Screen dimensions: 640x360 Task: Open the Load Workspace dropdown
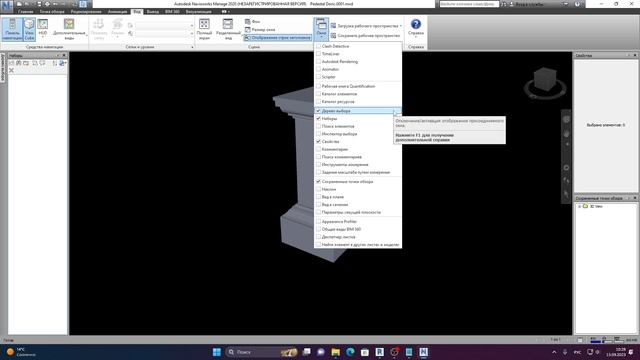point(366,26)
